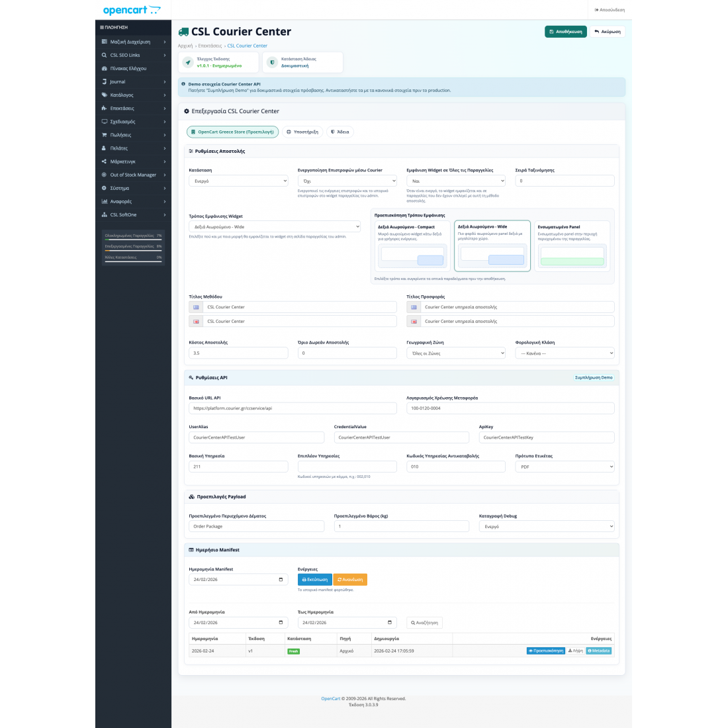Click the Metadata button in manifest row

pos(598,651)
